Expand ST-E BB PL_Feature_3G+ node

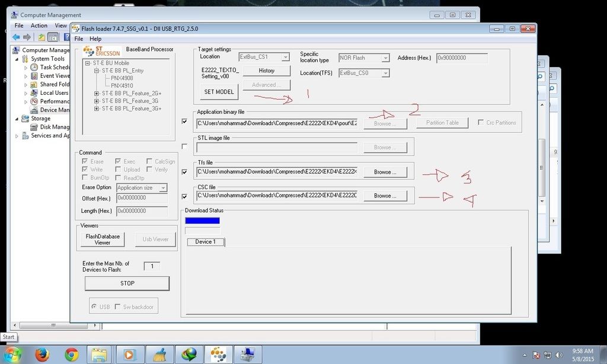(97, 109)
